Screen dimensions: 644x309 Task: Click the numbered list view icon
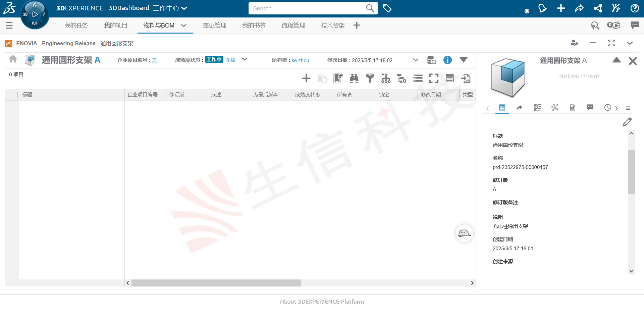click(418, 78)
